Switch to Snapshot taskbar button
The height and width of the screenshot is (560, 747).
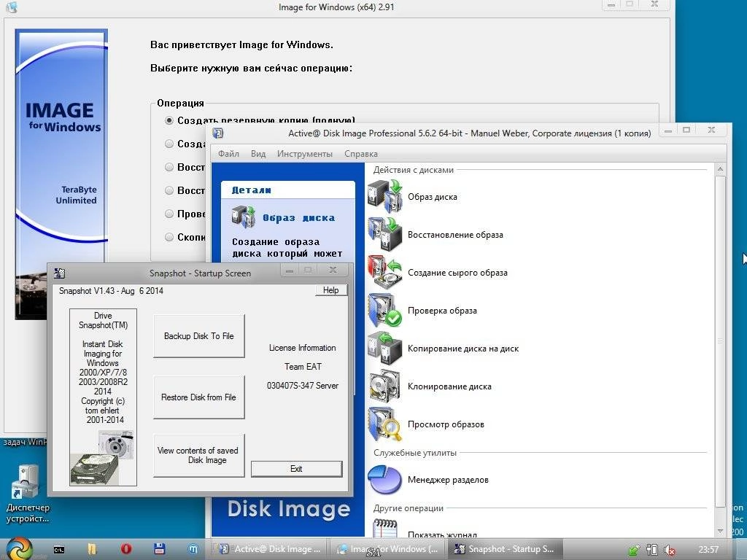click(505, 549)
